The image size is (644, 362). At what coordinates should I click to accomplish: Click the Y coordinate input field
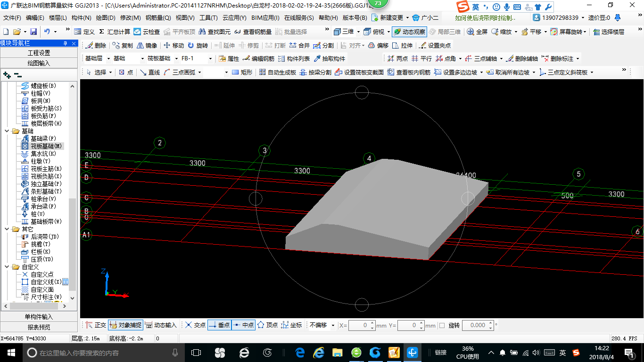pyautogui.click(x=411, y=325)
